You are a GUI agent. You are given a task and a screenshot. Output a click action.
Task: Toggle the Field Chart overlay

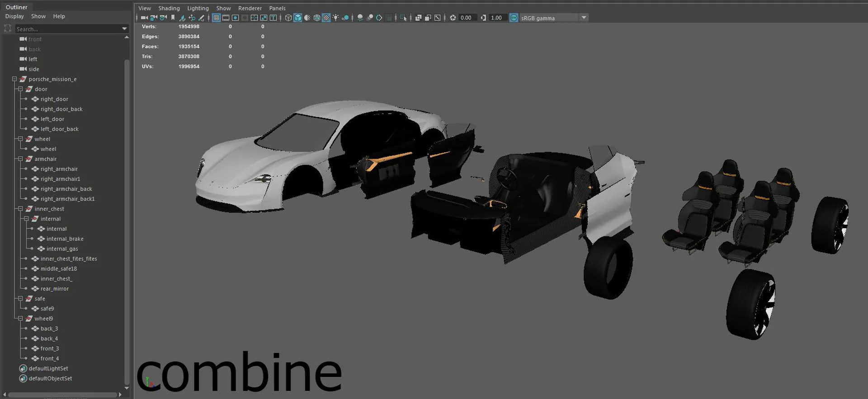click(254, 18)
